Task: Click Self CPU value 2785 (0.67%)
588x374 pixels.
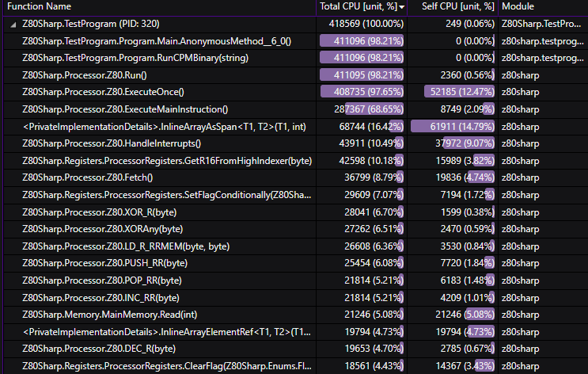Action: click(x=467, y=349)
